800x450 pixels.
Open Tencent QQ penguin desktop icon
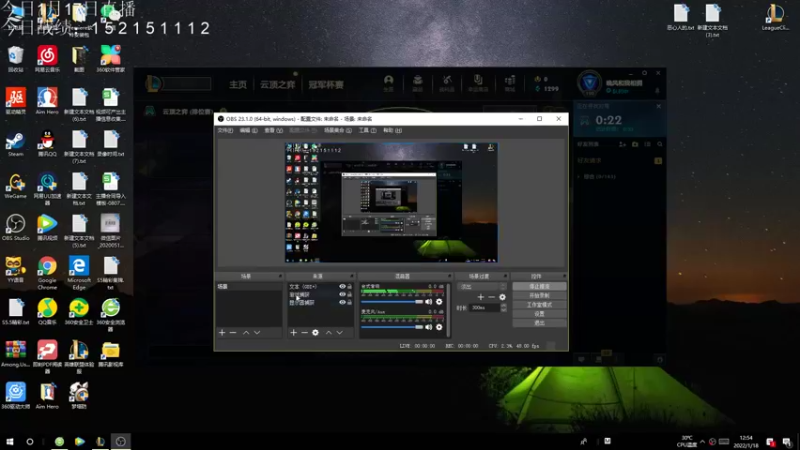[x=47, y=144]
